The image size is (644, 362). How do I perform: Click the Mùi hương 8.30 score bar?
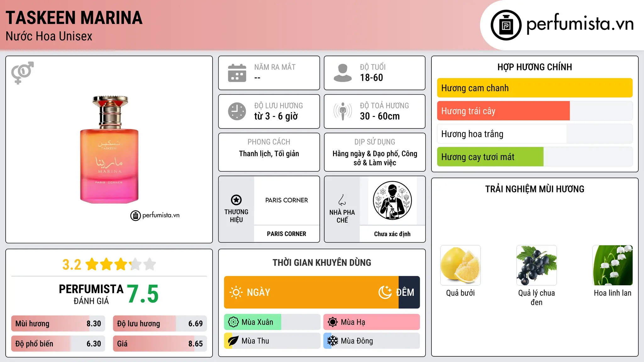pos(58,324)
